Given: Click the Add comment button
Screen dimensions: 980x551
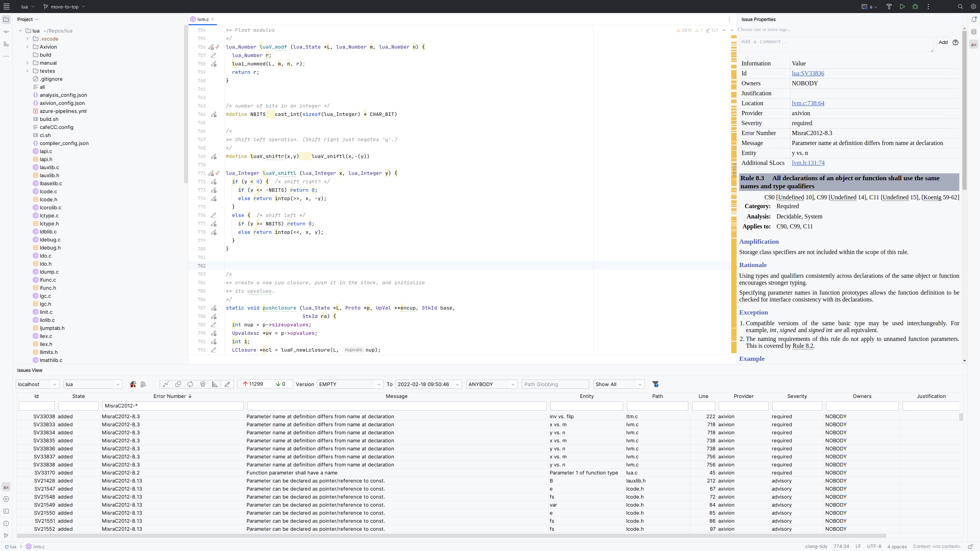Looking at the screenshot, I should click(x=943, y=42).
